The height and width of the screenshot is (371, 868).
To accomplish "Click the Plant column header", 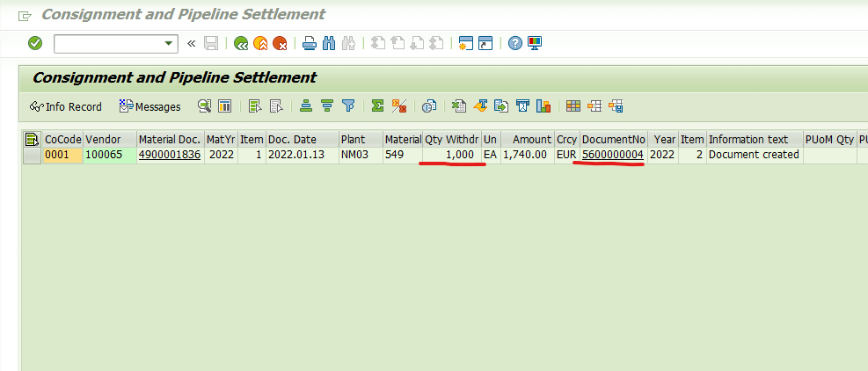I will click(361, 140).
